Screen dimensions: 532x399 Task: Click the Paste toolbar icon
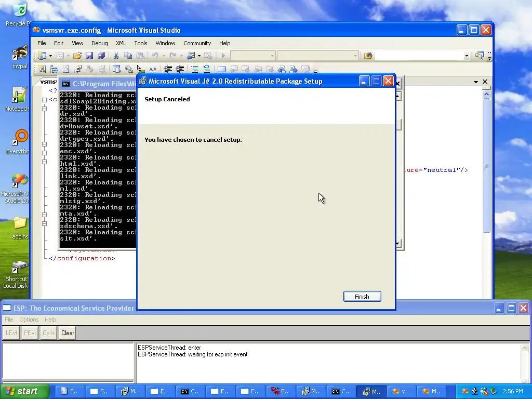[140, 56]
